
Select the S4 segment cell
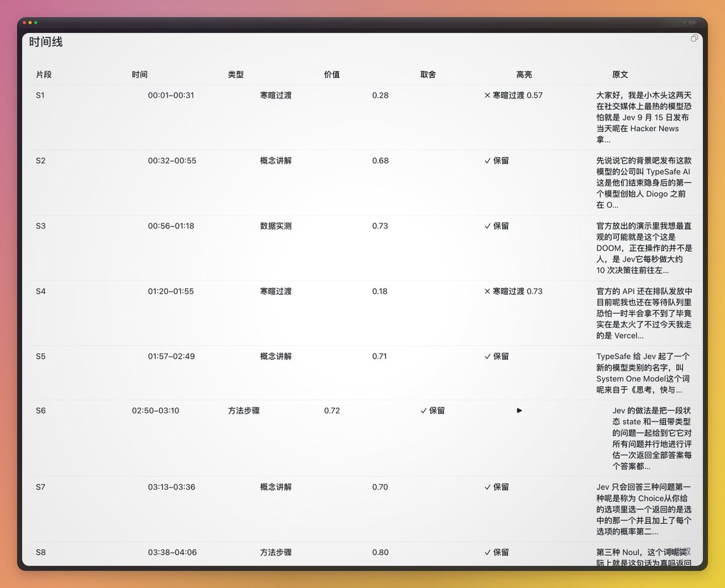pos(40,291)
